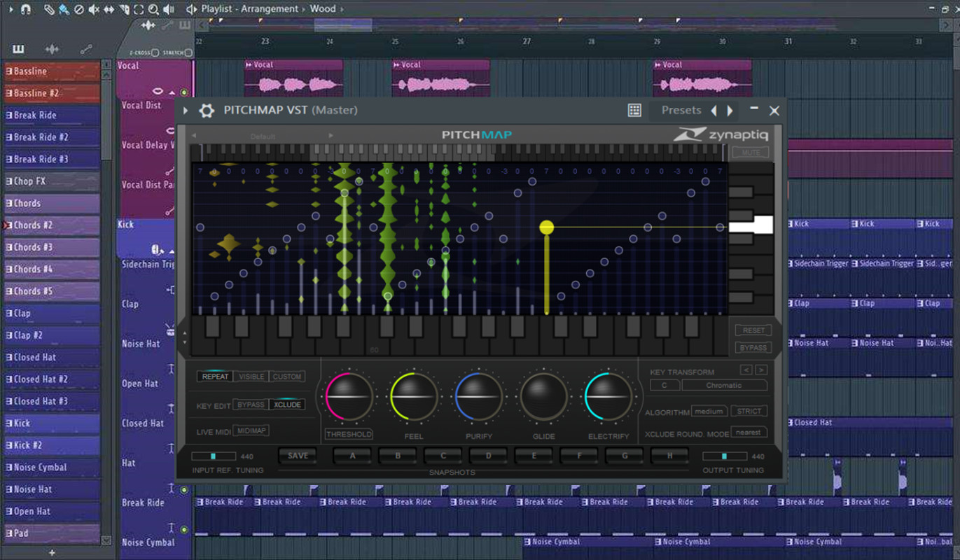
Task: Go to next preset in plugin title bar
Action: pyautogui.click(x=730, y=111)
